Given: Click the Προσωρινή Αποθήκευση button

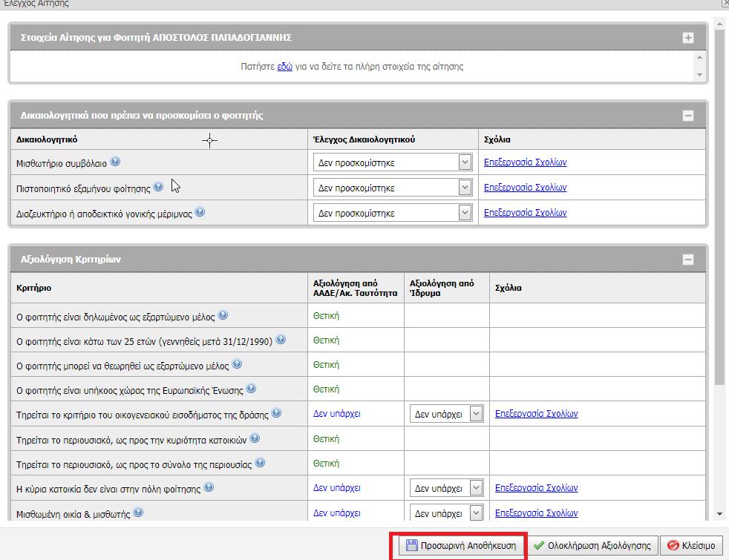Looking at the screenshot, I should 461,546.
